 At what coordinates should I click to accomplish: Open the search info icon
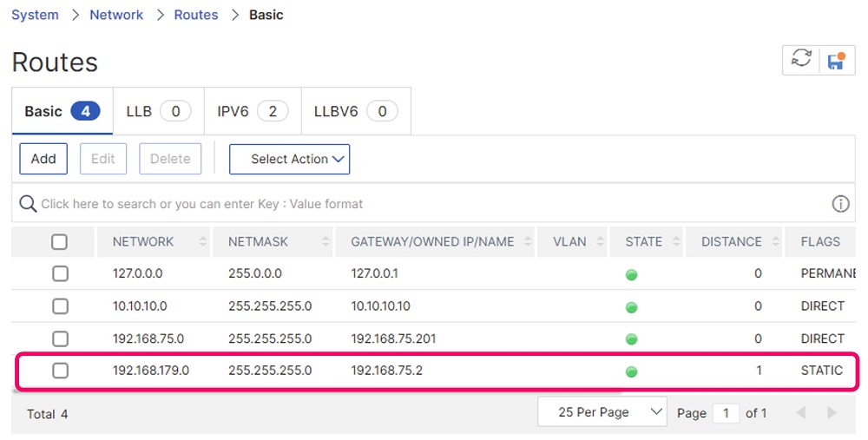tap(840, 204)
